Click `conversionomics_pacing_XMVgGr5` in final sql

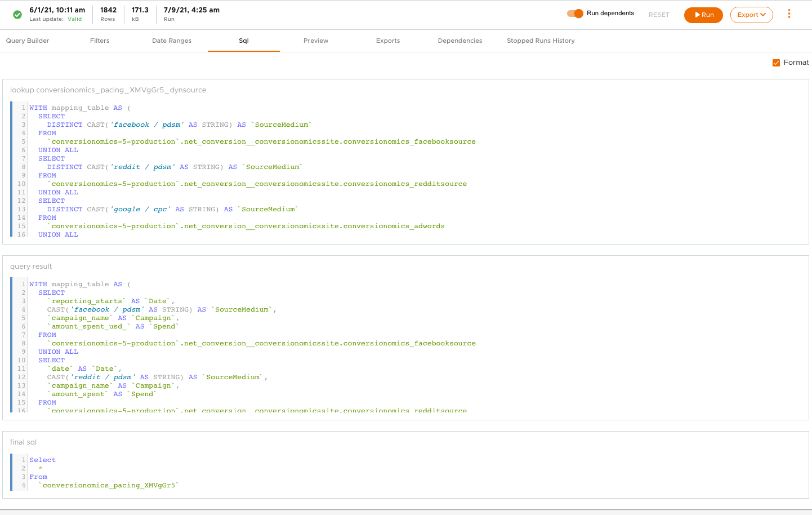(109, 485)
